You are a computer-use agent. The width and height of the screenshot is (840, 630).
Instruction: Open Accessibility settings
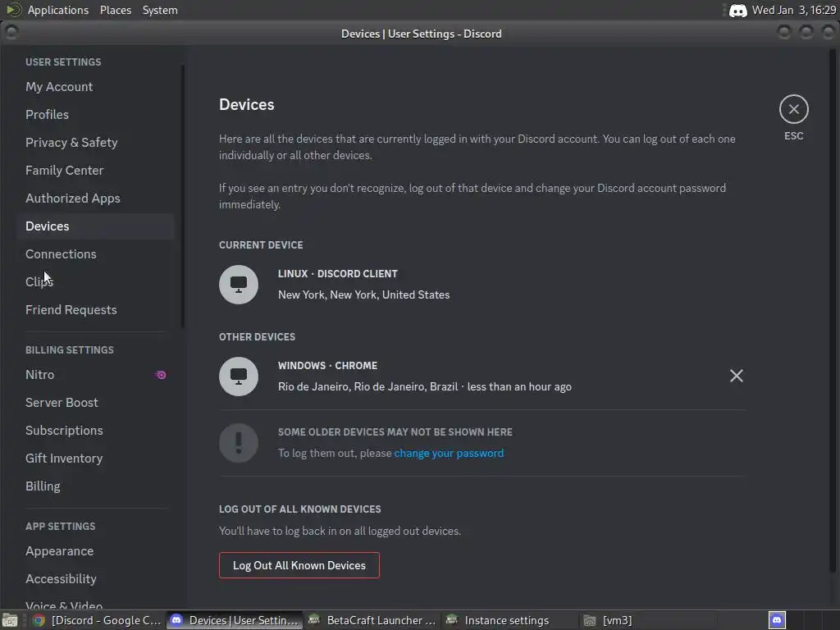point(95,578)
